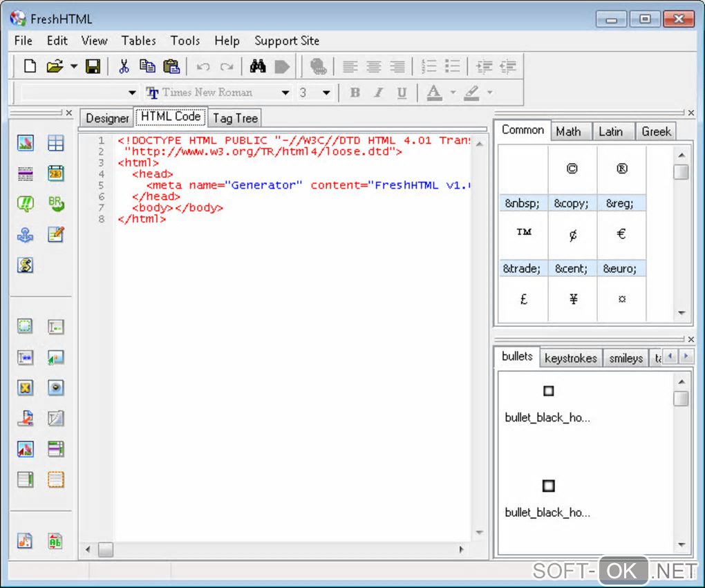The image size is (705, 588).
Task: Insert an anchor using the anchor icon
Action: (x=26, y=235)
